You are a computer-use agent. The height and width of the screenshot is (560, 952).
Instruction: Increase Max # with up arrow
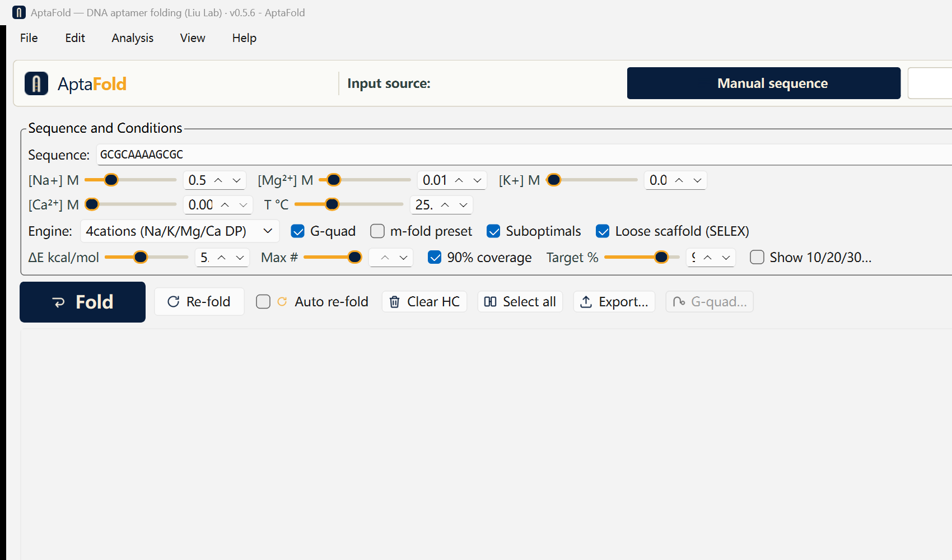click(x=385, y=258)
